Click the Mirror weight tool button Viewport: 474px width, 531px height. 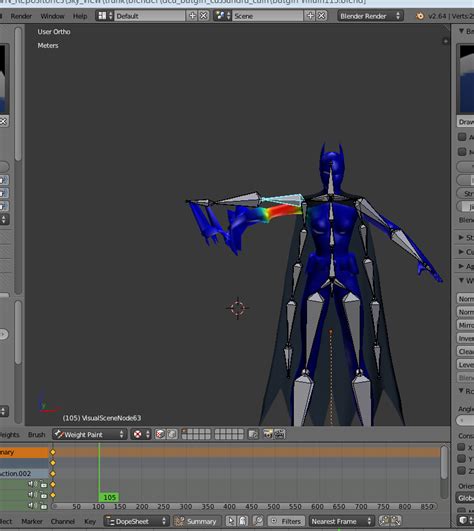pos(466,325)
